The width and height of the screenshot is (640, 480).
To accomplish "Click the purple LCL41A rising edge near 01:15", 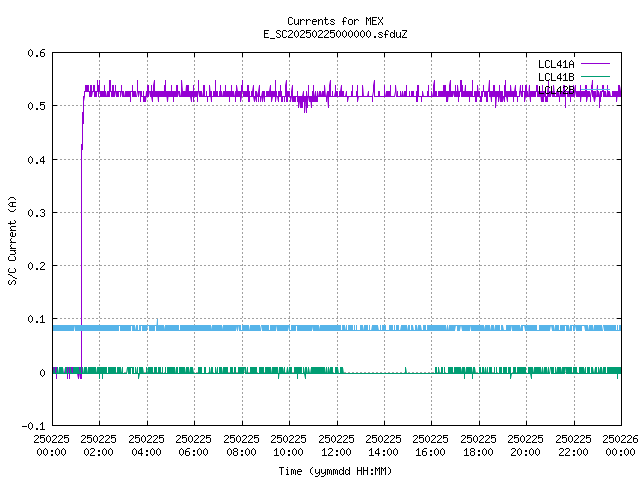I will pos(82,233).
